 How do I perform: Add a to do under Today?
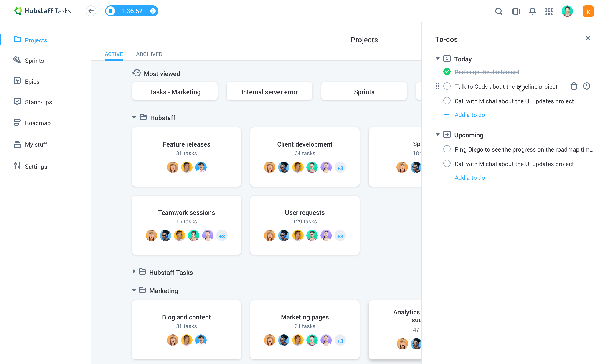[x=464, y=115]
